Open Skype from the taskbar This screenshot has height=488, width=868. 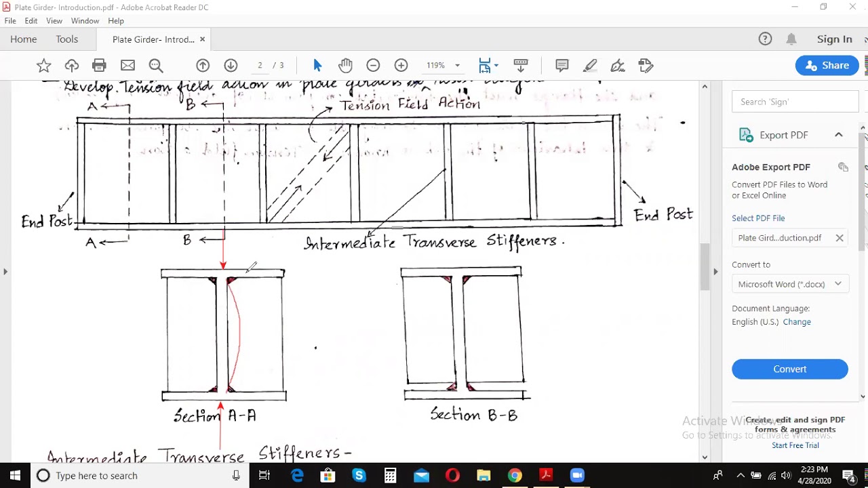coord(359,476)
